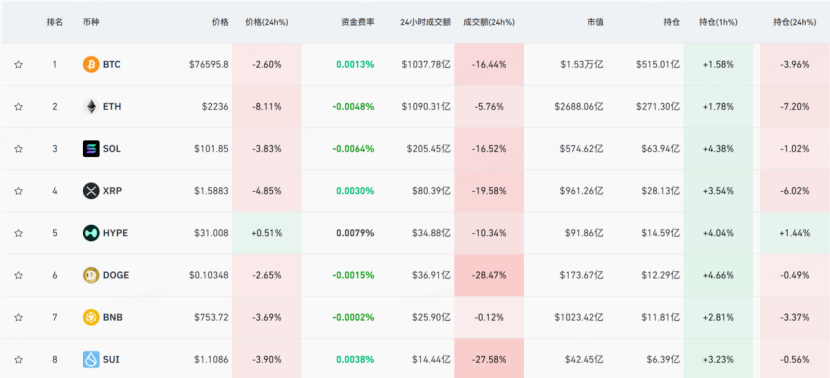Click BTC volume $1037.78亿
Screen dimensions: 830x378
(426, 65)
